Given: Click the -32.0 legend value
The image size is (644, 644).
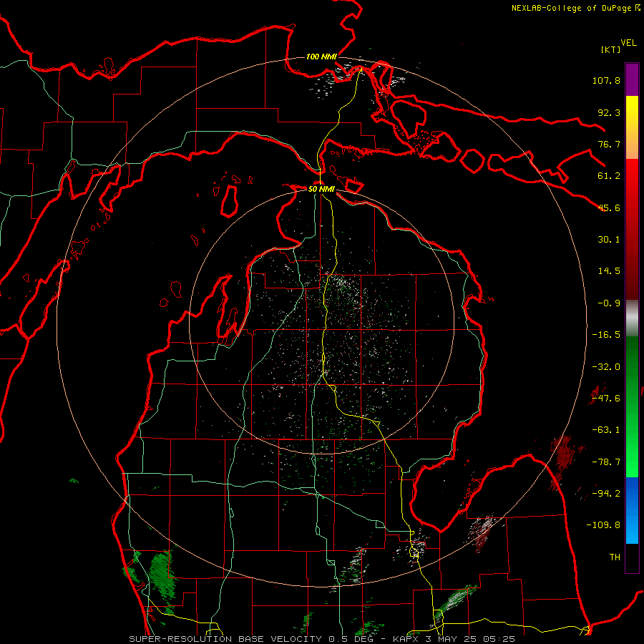Looking at the screenshot, I should pyautogui.click(x=606, y=367).
